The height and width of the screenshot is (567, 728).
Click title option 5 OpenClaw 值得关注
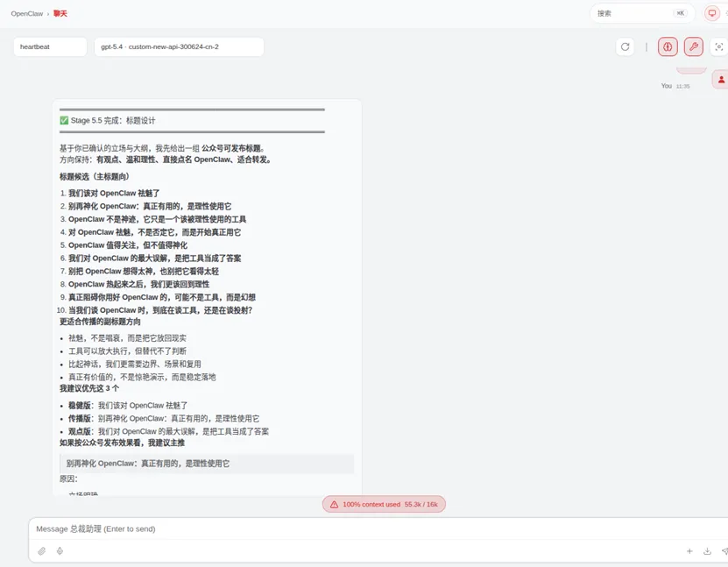tap(128, 245)
